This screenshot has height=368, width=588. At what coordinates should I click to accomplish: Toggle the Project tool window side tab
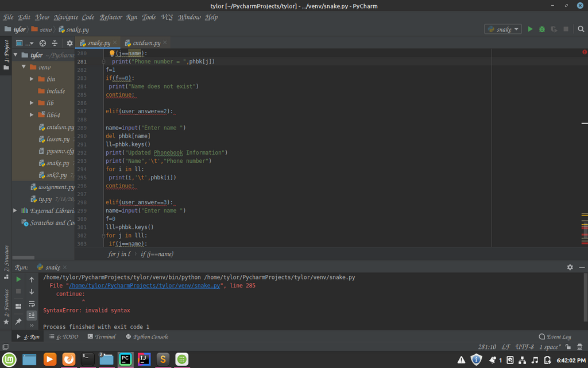coord(6,54)
